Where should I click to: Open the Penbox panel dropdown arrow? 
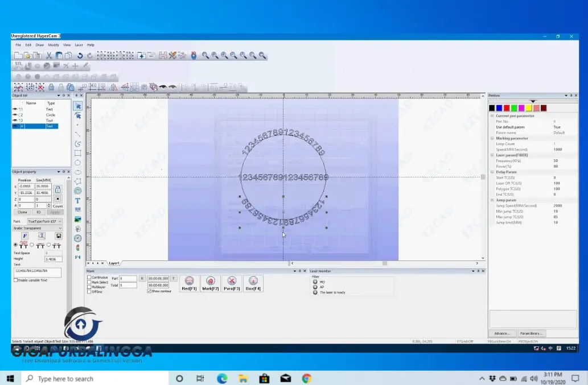pos(566,96)
